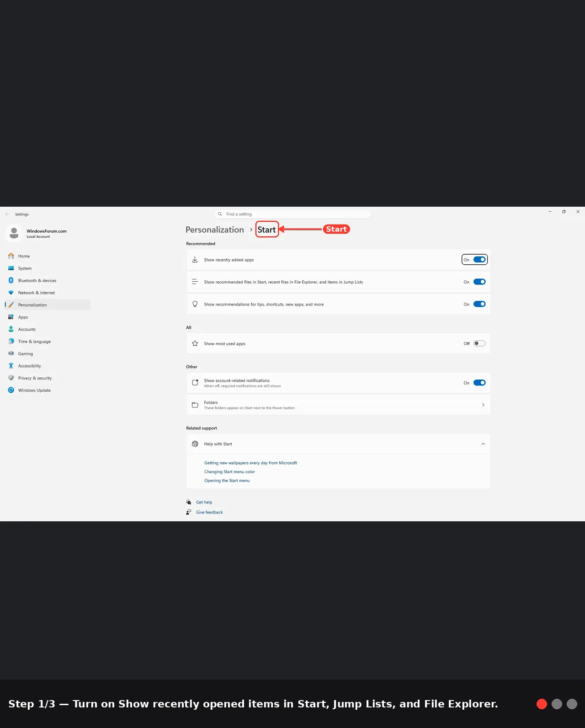Click the Network & internet wifi icon
Screen dimensions: 585x728
pyautogui.click(x=11, y=293)
